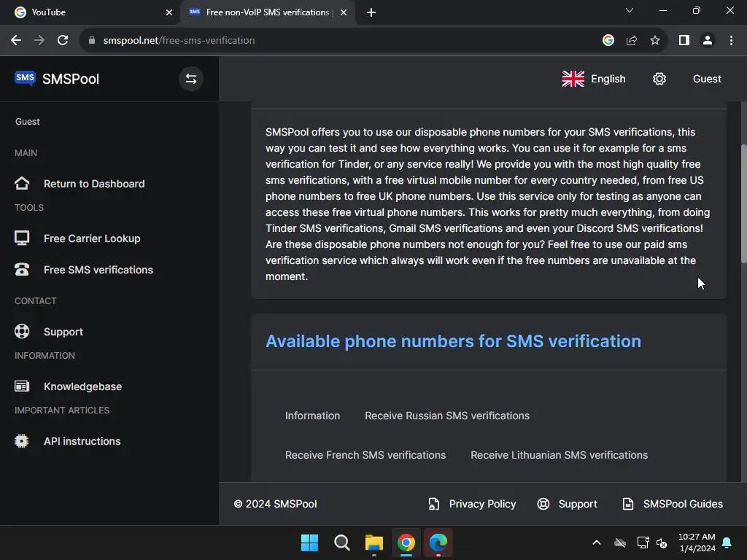Click the newspaper icon beside Knowledgebase
The height and width of the screenshot is (560, 747).
click(x=22, y=386)
